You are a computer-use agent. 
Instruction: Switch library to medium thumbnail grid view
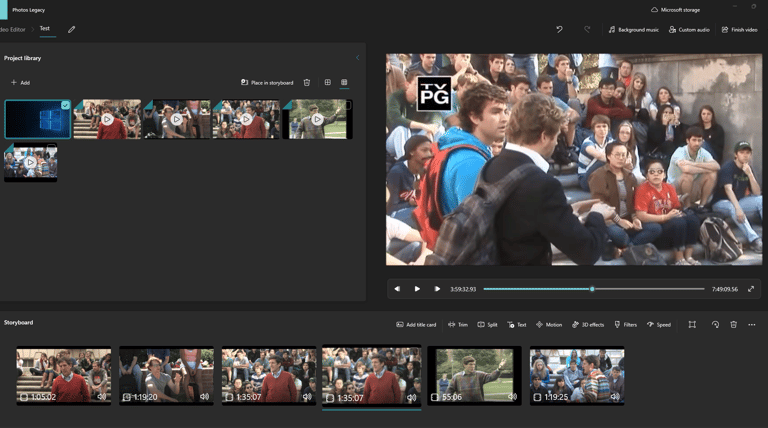point(328,82)
